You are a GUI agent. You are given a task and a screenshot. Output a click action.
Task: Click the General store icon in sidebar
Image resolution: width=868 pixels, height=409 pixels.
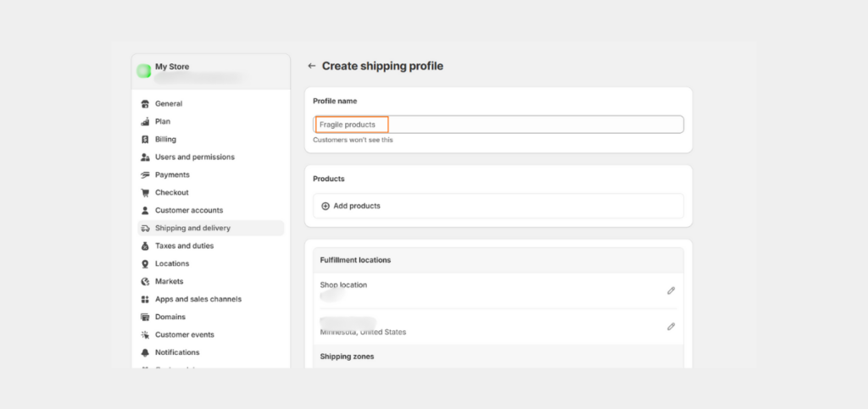145,104
